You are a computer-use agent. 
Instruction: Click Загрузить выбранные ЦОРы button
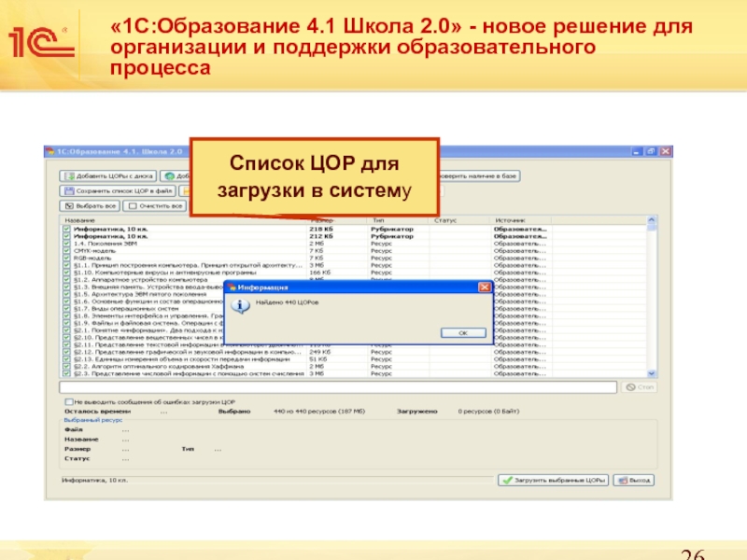click(553, 480)
